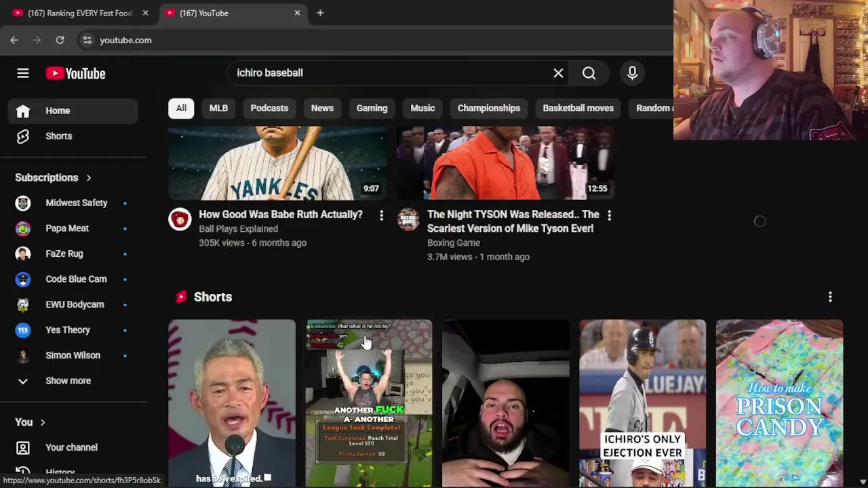Click the YouTube logo

(x=75, y=73)
